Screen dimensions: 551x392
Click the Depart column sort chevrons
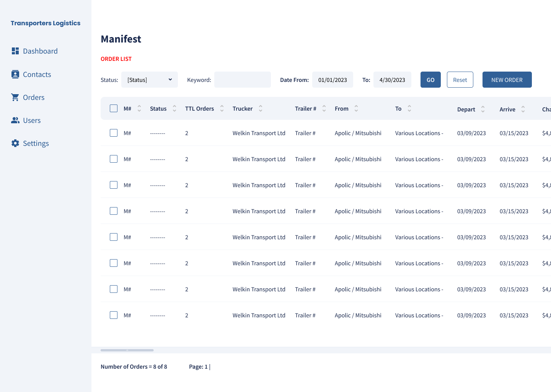[x=483, y=109]
